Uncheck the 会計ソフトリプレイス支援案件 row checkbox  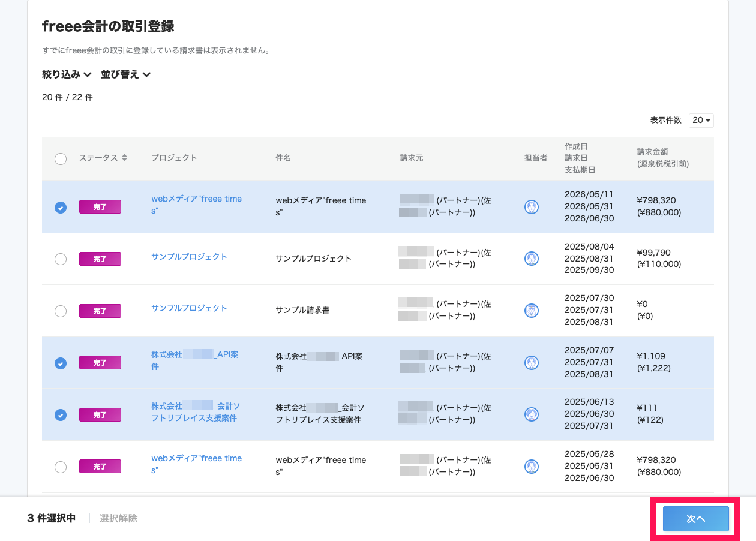coord(61,414)
